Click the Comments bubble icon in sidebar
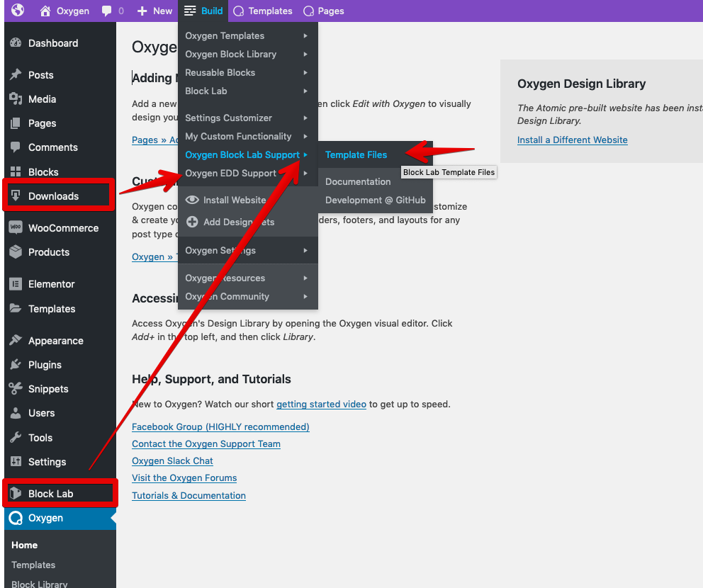Viewport: 703px width, 588px height. (x=16, y=147)
